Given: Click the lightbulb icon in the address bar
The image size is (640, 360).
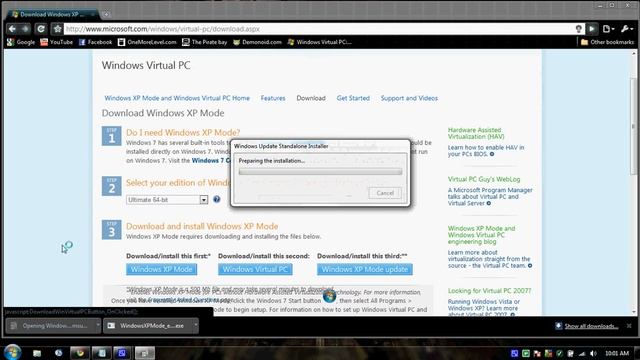Looking at the screenshot, I should pos(578,29).
